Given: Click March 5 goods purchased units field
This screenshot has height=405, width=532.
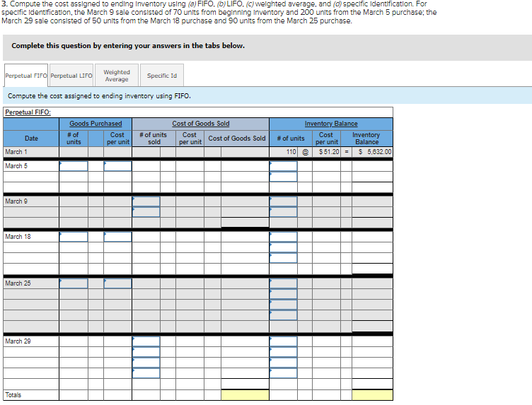Looking at the screenshot, I should pos(74,166).
